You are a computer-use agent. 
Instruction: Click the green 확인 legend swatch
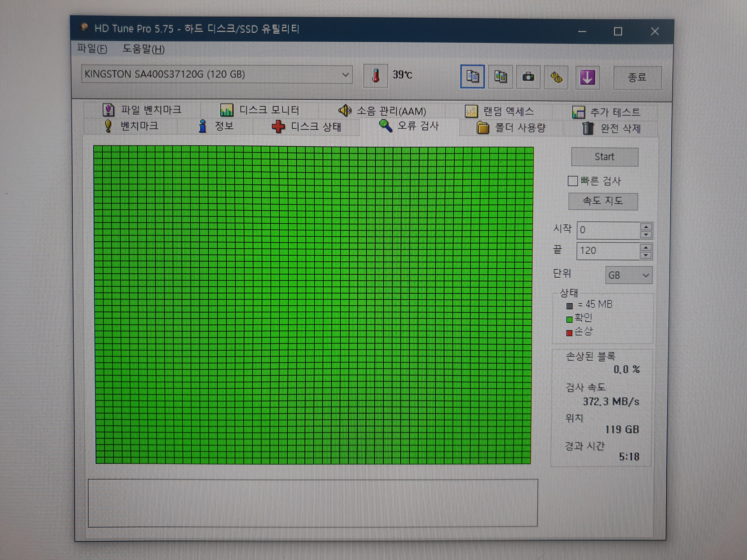coord(569,319)
